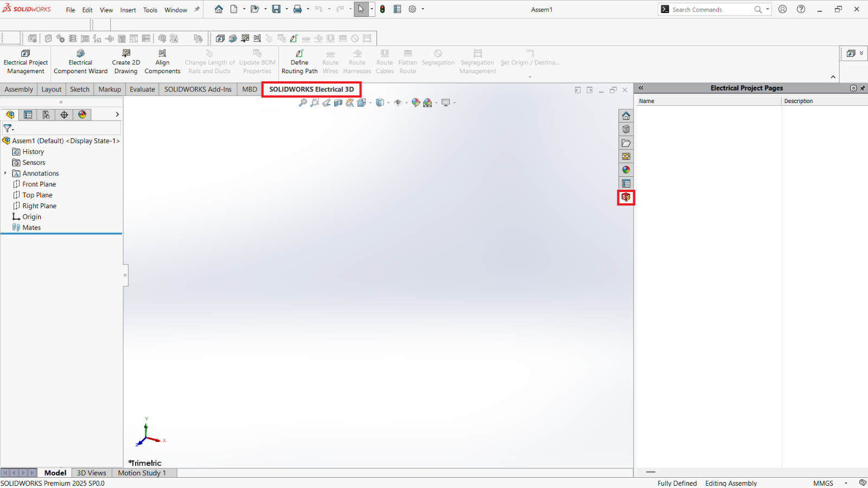Viewport: 868px width, 488px height.
Task: Switch to 3D Views bottom tab
Action: click(x=92, y=473)
